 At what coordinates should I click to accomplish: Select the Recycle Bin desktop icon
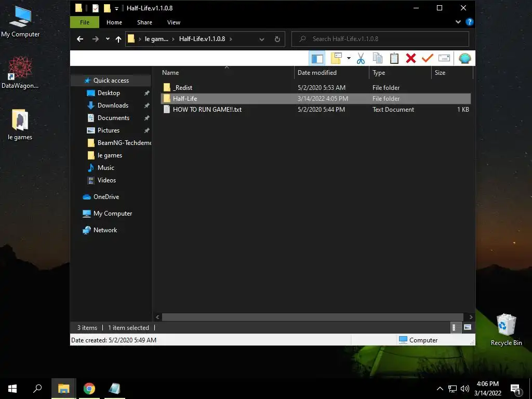(506, 330)
